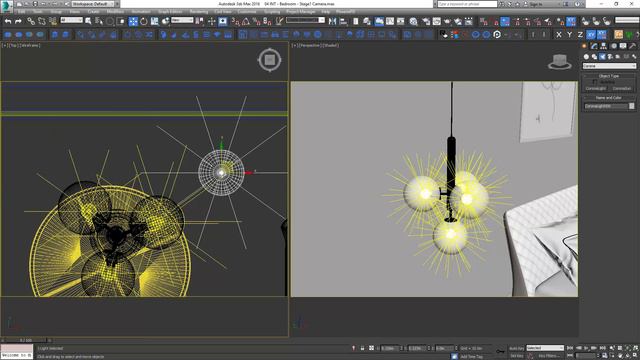Undo the last action in the main toolbar

(8, 21)
